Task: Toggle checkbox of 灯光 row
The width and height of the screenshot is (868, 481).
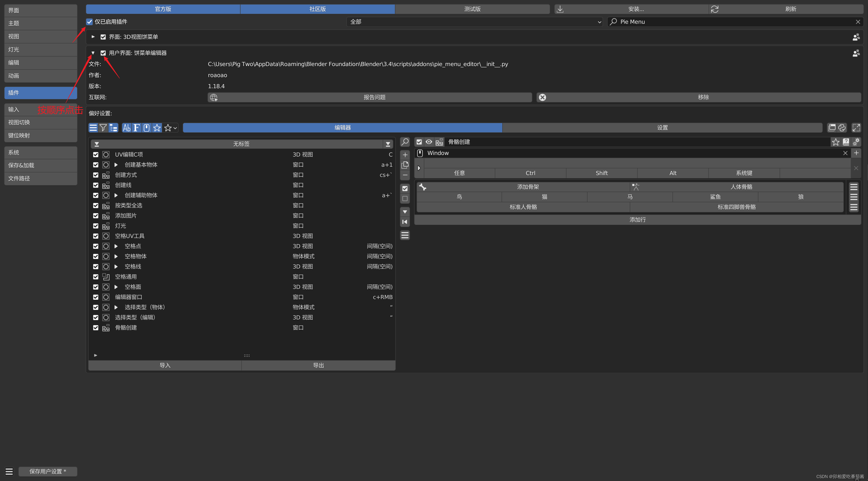Action: [96, 226]
